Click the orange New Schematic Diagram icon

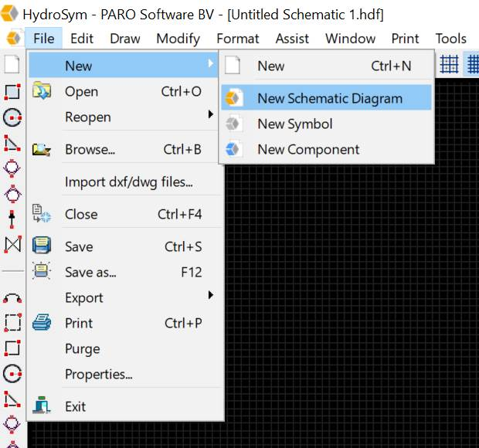pyautogui.click(x=233, y=98)
